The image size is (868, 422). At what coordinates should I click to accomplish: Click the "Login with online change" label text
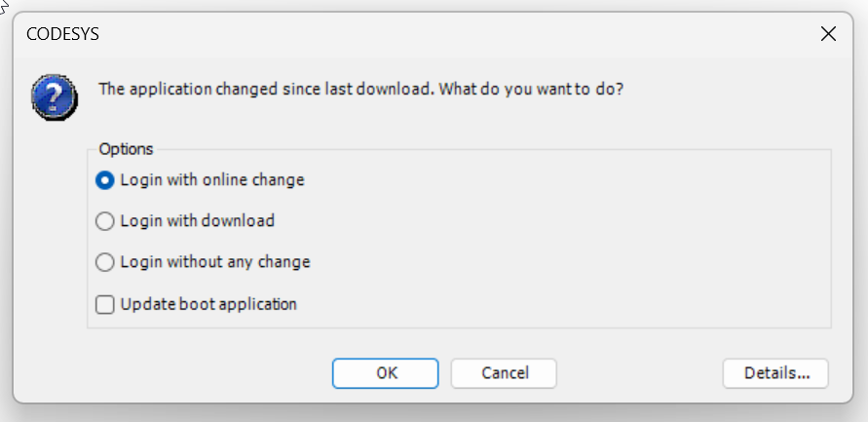click(x=212, y=180)
